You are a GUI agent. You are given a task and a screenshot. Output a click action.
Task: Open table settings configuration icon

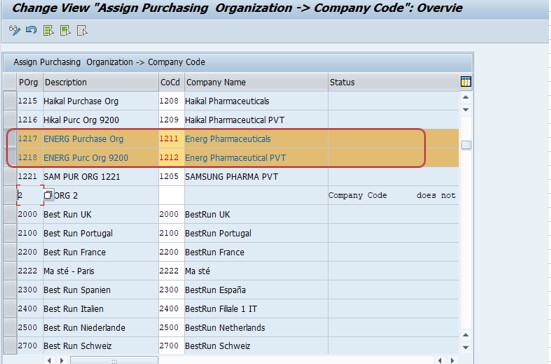466,82
